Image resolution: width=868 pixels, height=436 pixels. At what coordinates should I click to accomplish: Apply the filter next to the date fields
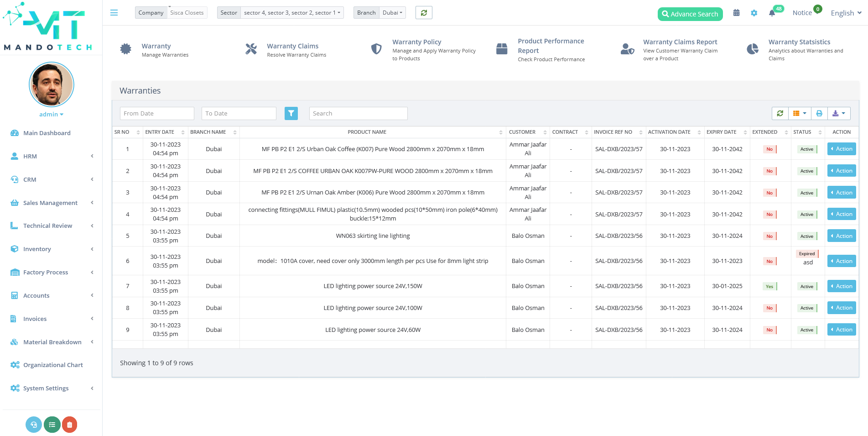point(291,113)
